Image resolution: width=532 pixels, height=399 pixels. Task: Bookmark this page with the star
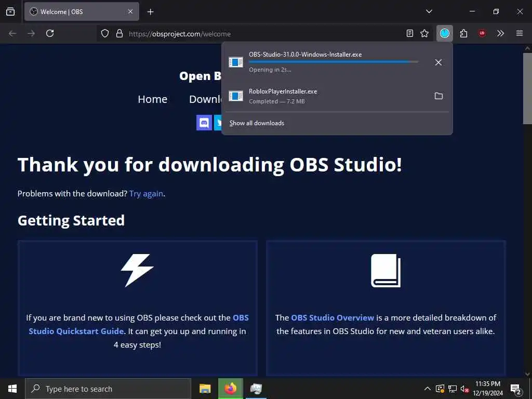(x=424, y=33)
